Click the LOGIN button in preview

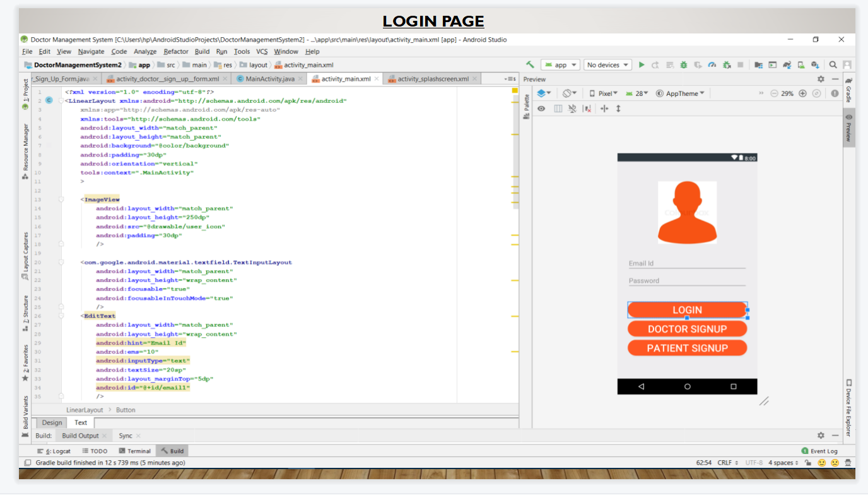(x=687, y=310)
